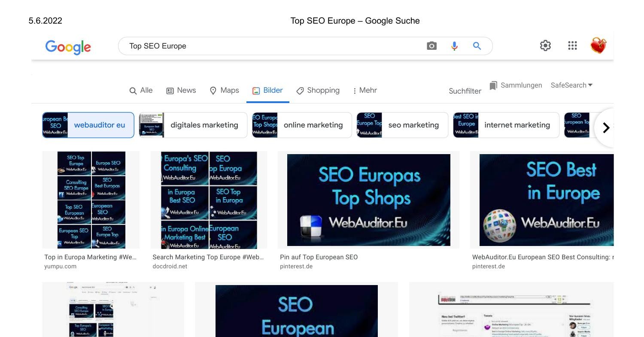Click the Google account profile icon
The image size is (644, 337).
(x=598, y=45)
